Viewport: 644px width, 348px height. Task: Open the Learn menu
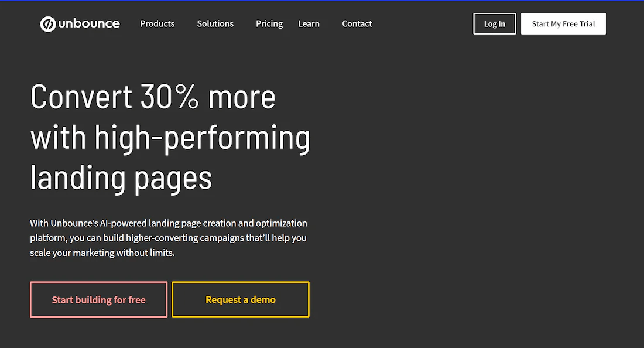[x=309, y=24]
